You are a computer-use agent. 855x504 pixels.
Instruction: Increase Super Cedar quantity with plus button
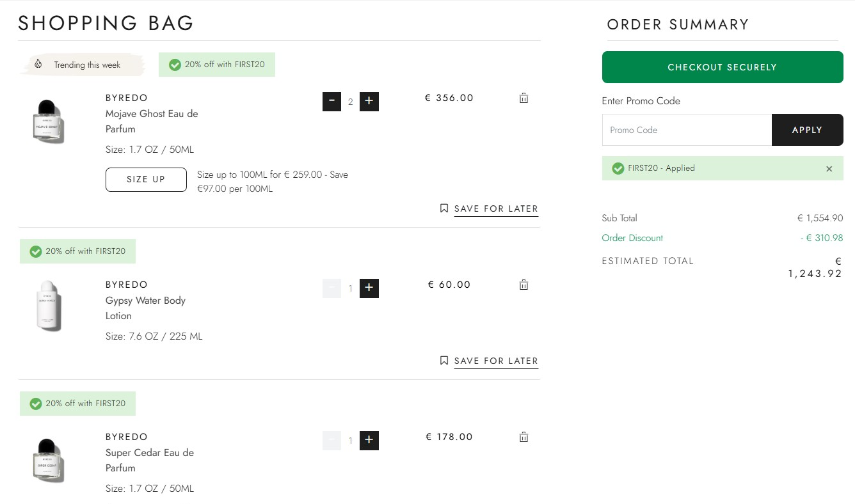[x=369, y=441]
